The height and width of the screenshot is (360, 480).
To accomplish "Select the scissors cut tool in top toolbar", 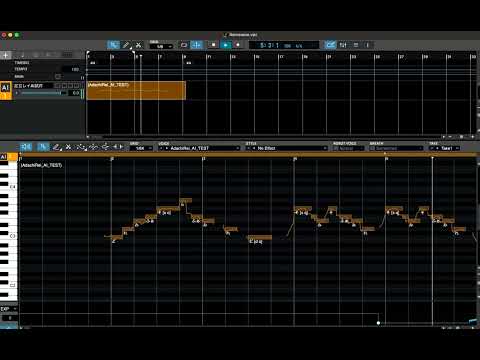I will pyautogui.click(x=138, y=45).
